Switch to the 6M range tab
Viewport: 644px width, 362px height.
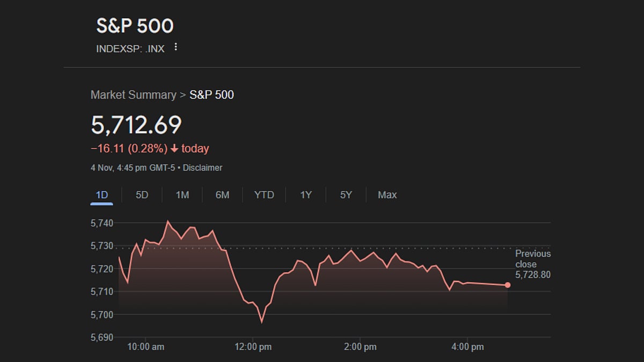pos(222,195)
